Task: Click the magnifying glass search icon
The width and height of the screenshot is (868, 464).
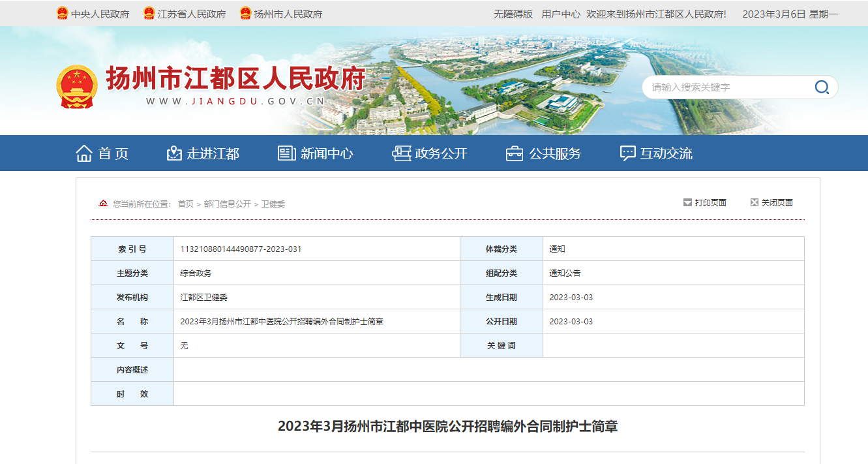Action: point(822,87)
